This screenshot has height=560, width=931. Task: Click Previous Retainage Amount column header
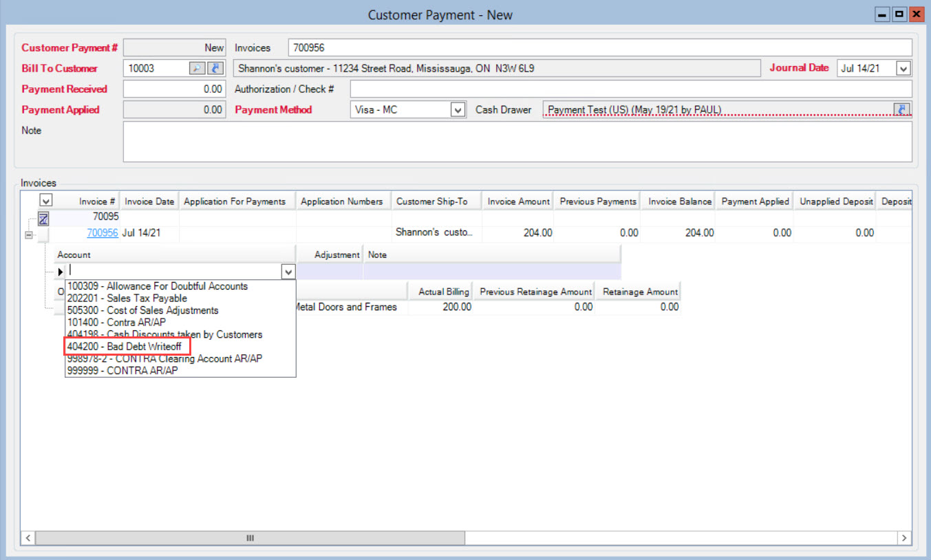click(x=535, y=291)
